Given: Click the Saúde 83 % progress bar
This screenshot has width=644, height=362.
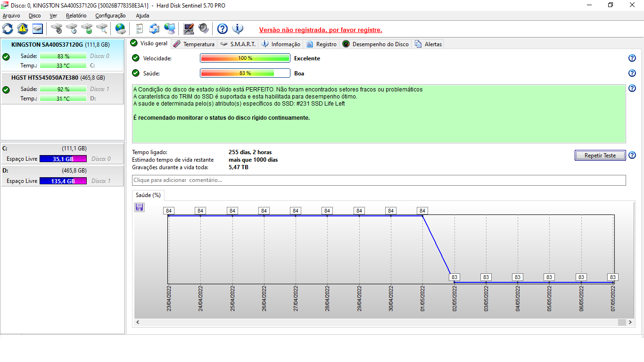Looking at the screenshot, I should tap(245, 74).
